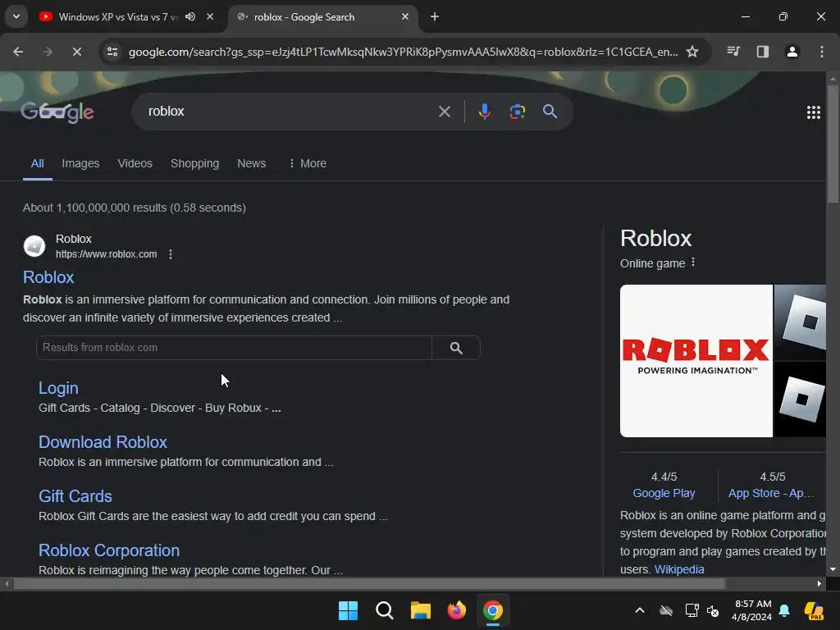The width and height of the screenshot is (840, 630).
Task: View the Roblox Powering Imagination image
Action: (x=696, y=361)
